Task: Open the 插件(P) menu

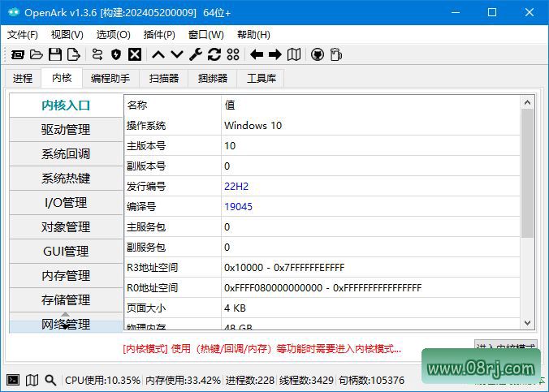Action: click(159, 35)
